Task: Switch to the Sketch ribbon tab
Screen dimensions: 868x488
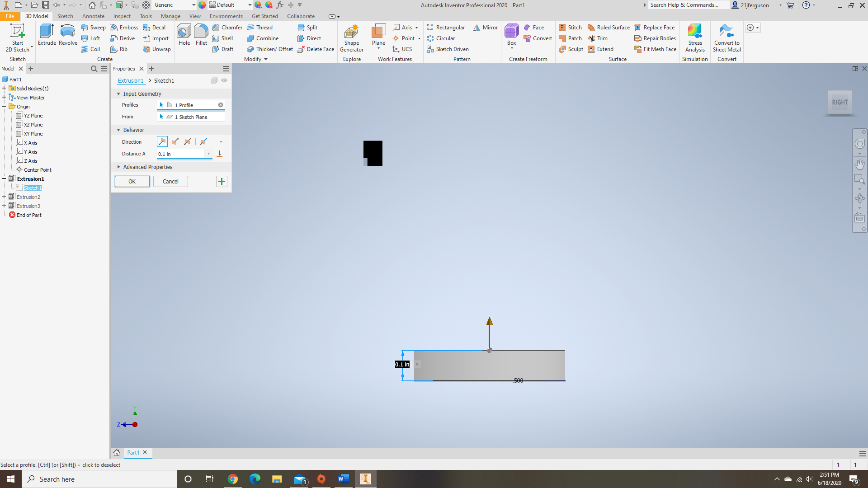Action: pyautogui.click(x=65, y=16)
